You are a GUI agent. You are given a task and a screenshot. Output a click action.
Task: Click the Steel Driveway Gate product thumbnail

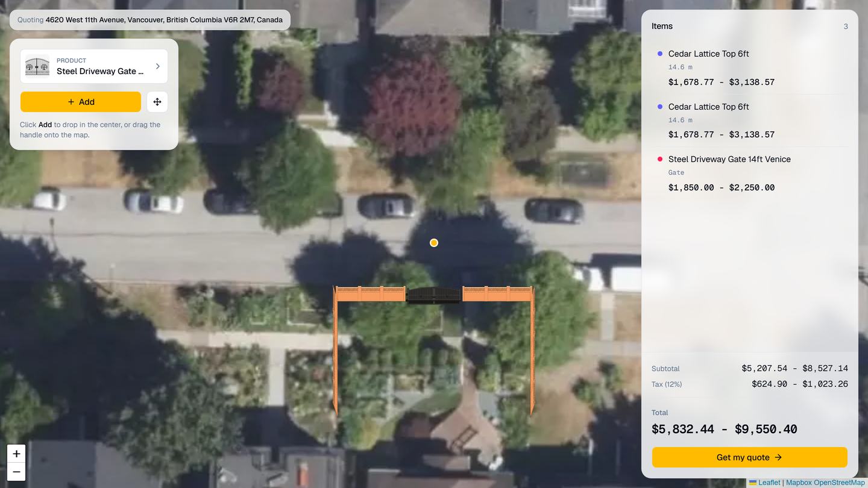37,66
